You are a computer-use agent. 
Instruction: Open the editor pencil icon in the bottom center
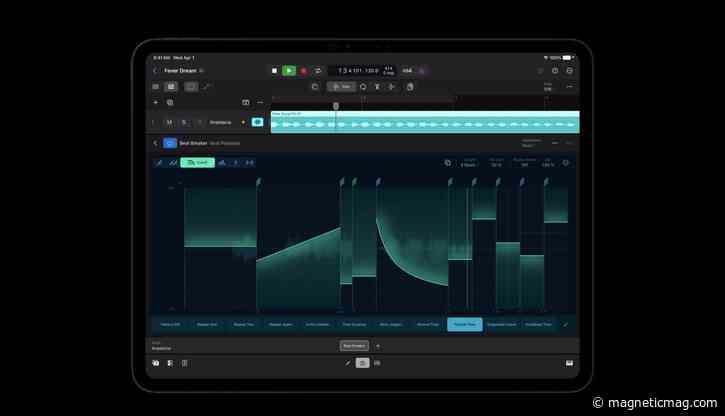click(348, 363)
